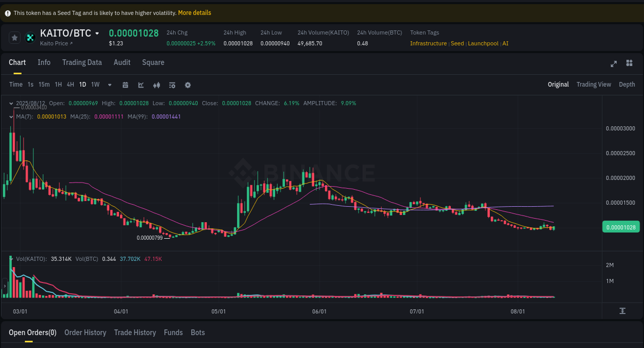Click the 0.00001028 price tag on scale
This screenshot has height=348, width=644.
[x=620, y=226]
